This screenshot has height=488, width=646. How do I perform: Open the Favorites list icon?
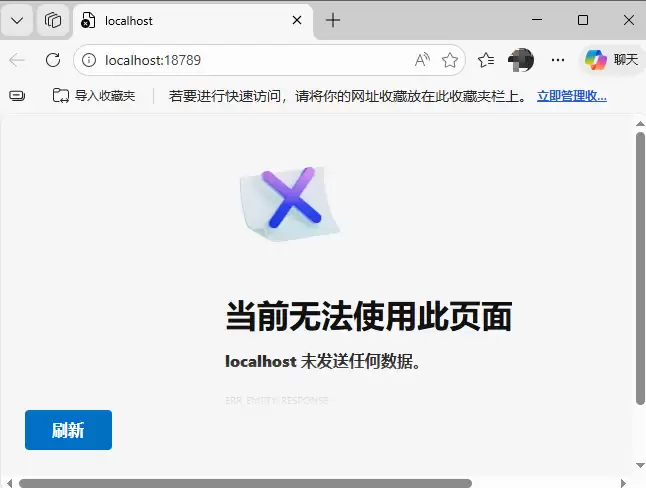(x=486, y=60)
